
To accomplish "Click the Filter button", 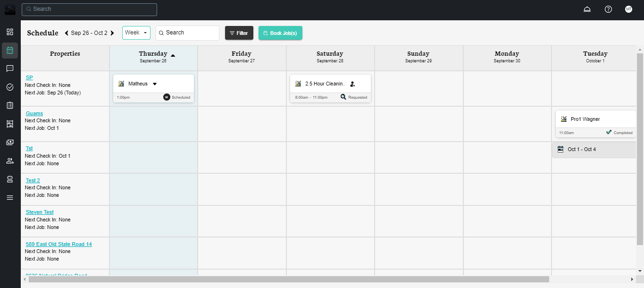I will tap(239, 33).
